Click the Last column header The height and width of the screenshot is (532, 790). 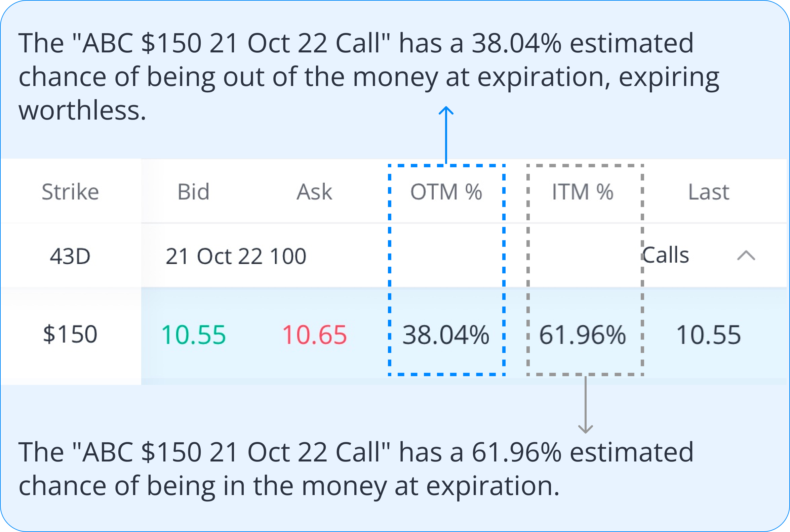coord(709,192)
